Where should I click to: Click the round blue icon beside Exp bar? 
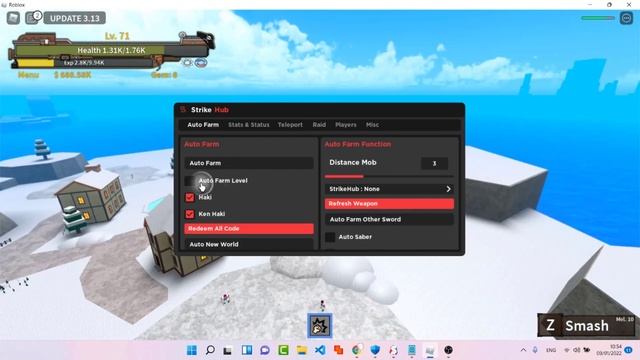click(200, 63)
